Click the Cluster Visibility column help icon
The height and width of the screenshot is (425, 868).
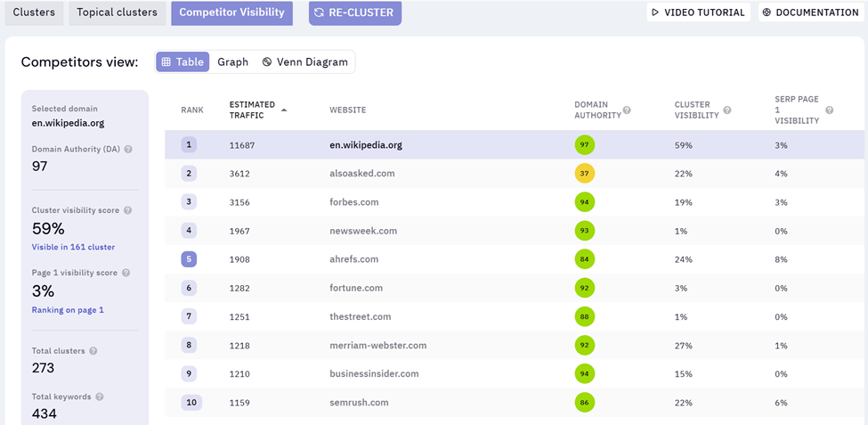pos(727,110)
